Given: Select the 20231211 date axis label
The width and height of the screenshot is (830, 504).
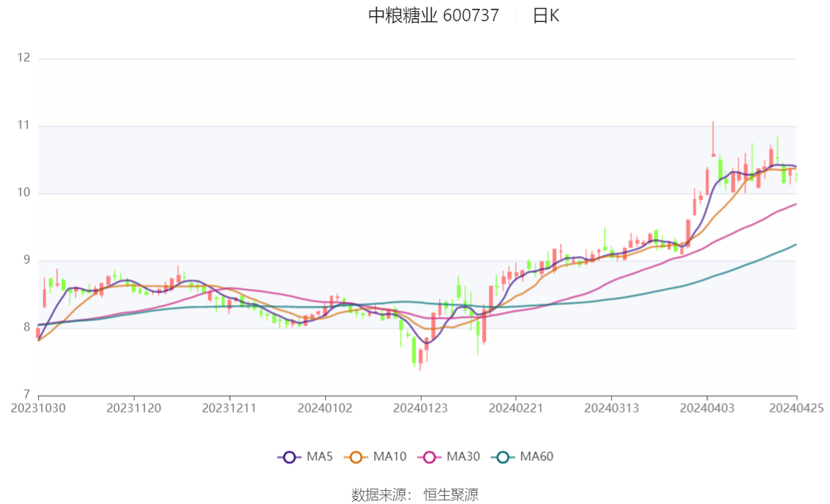Looking at the screenshot, I should 229,408.
